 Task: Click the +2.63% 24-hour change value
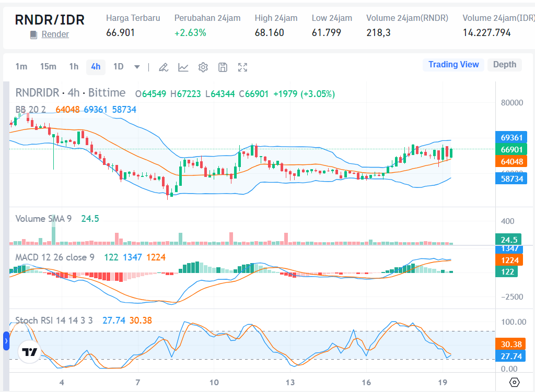tap(190, 33)
